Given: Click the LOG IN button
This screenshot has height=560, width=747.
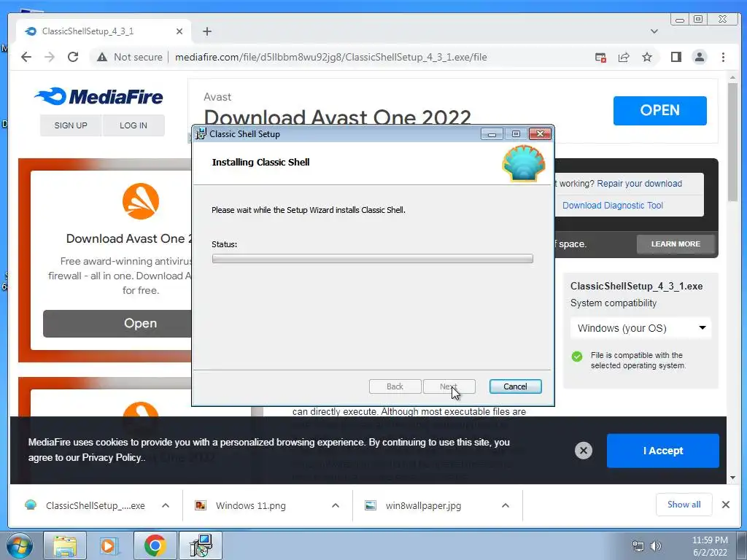Looking at the screenshot, I should (133, 125).
